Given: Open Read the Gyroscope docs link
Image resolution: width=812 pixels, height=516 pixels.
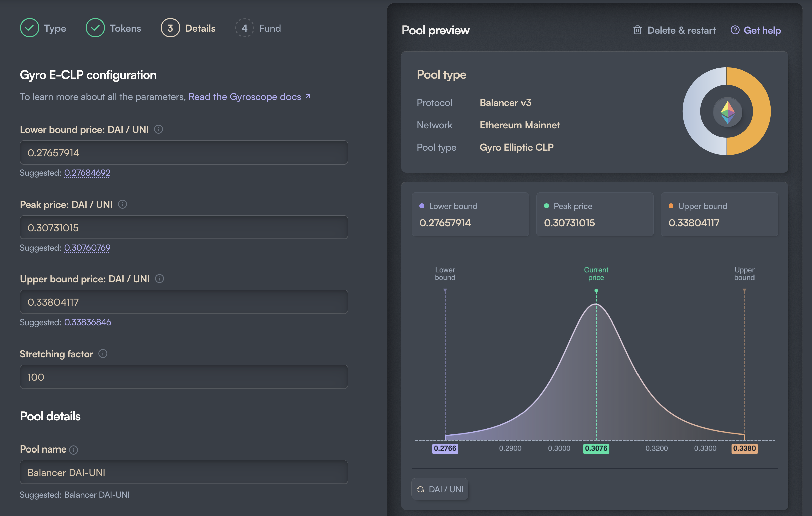Looking at the screenshot, I should [x=249, y=97].
